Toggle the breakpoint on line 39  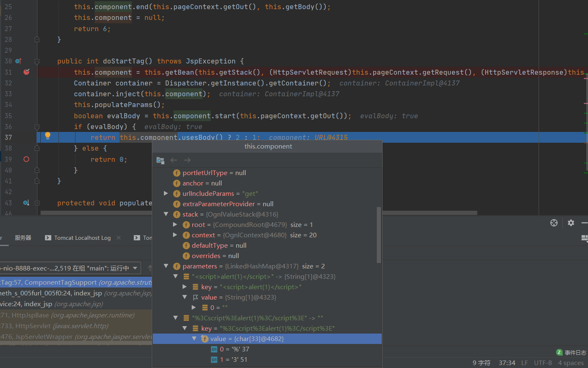pyautogui.click(x=27, y=159)
